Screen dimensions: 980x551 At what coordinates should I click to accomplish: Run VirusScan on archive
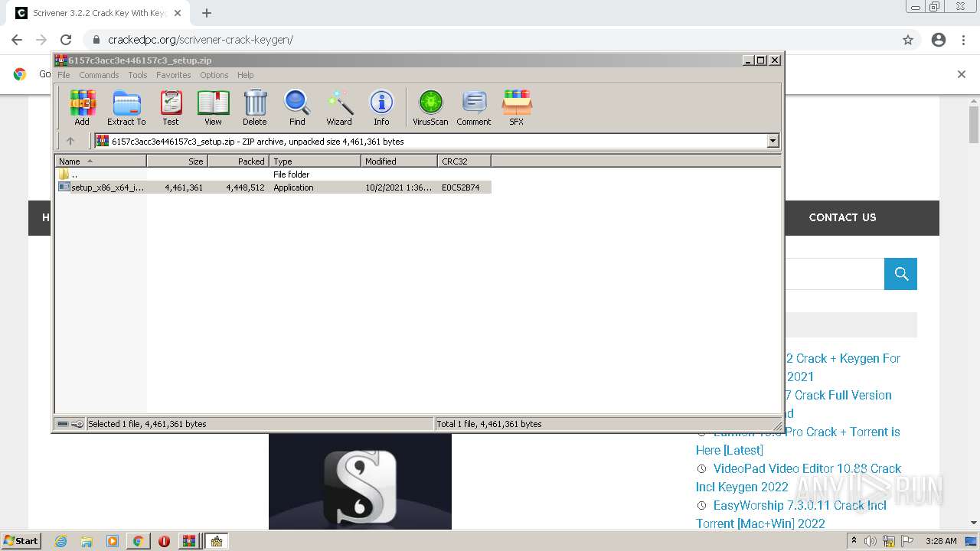[430, 108]
